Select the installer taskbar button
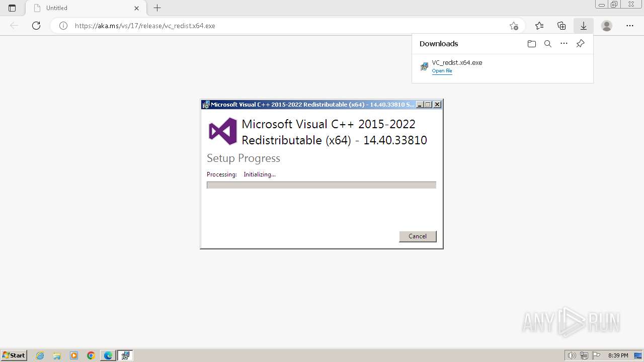644x362 pixels. point(125,355)
